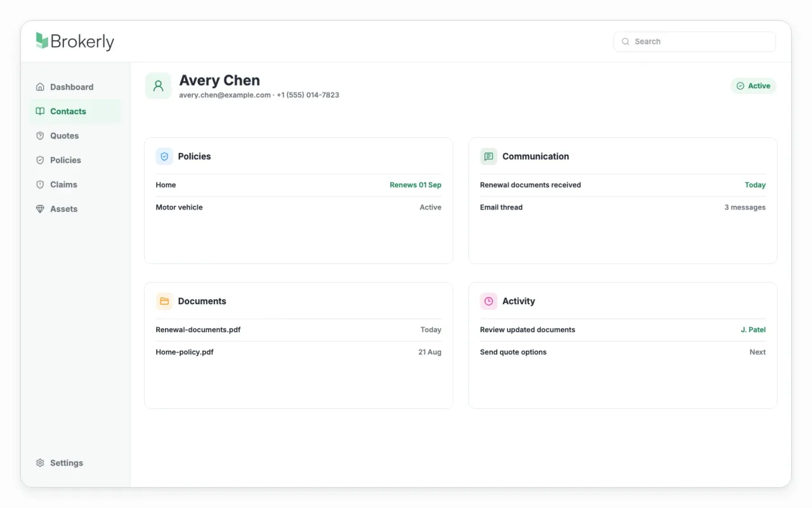812x508 pixels.
Task: Click the 21 Aug date
Action: pos(429,352)
